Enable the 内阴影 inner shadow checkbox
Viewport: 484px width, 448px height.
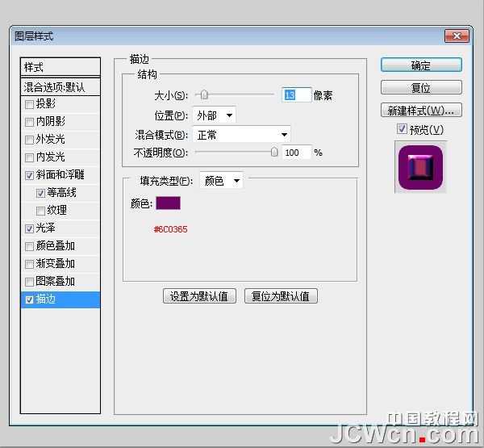(29, 122)
